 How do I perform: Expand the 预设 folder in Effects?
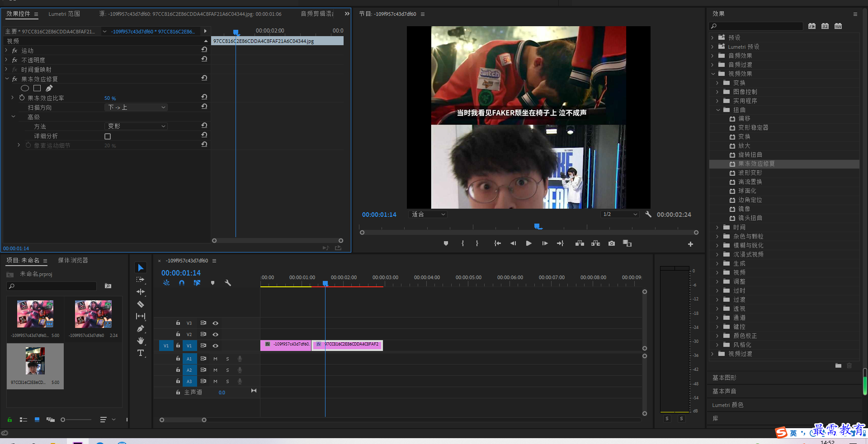click(712, 37)
